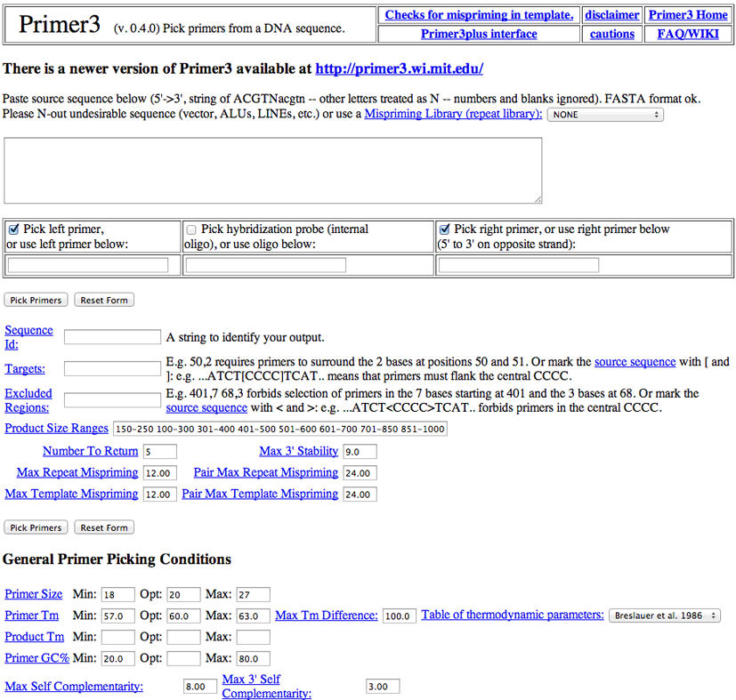Click the Max Self Complementarity 8.00 field
Screen dimensions: 736x700
tap(200, 687)
